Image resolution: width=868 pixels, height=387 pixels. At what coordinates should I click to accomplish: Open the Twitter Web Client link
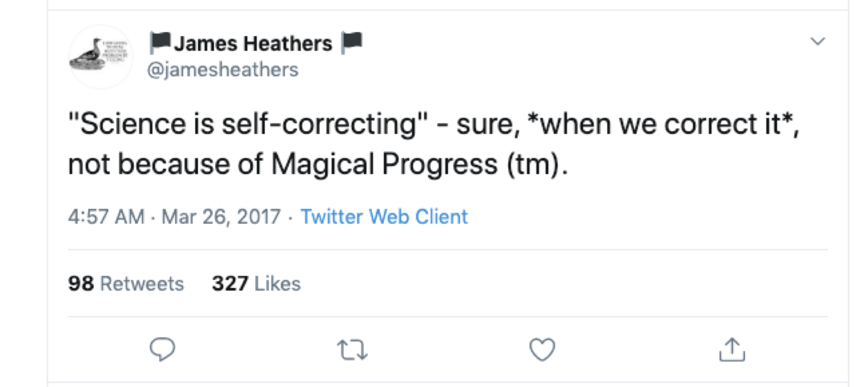[x=384, y=217]
